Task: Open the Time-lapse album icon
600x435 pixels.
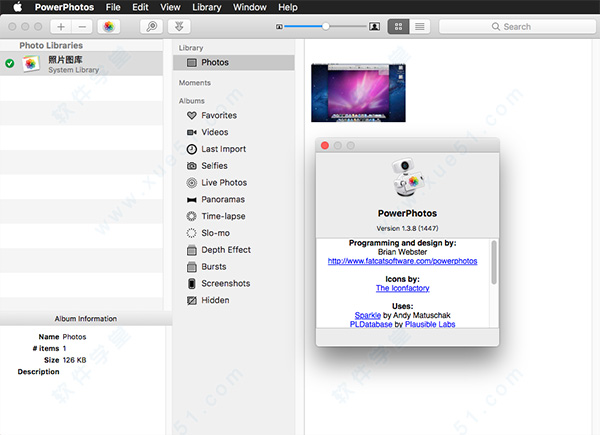Action: coord(192,216)
